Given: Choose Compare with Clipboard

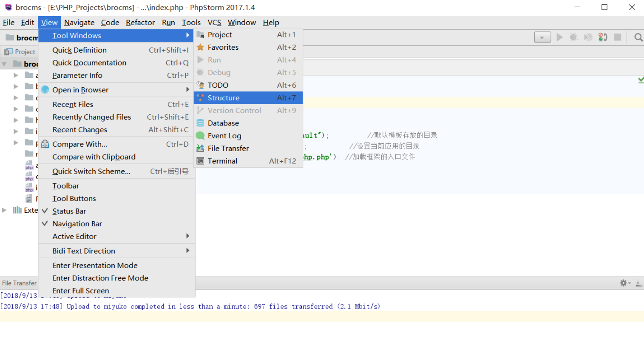Looking at the screenshot, I should point(117,157).
